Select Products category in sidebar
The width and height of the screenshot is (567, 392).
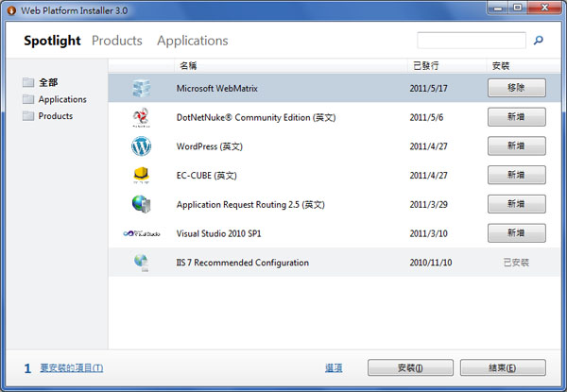(56, 116)
